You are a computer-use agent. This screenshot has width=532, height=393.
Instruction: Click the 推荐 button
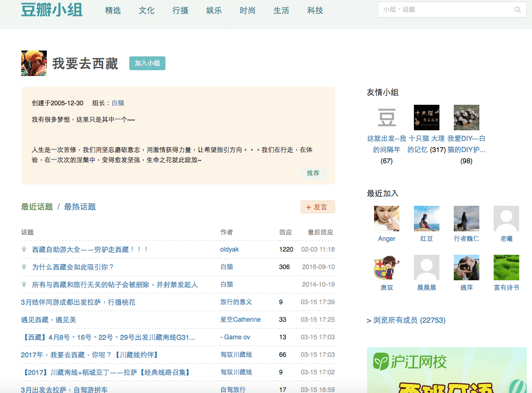point(313,173)
